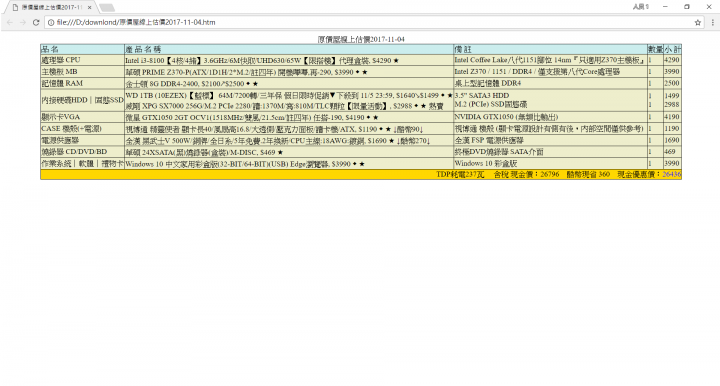Click the 'Intel Z370 / 1151 / DDR4' remark
The height and width of the screenshot is (386, 720).
[537, 72]
